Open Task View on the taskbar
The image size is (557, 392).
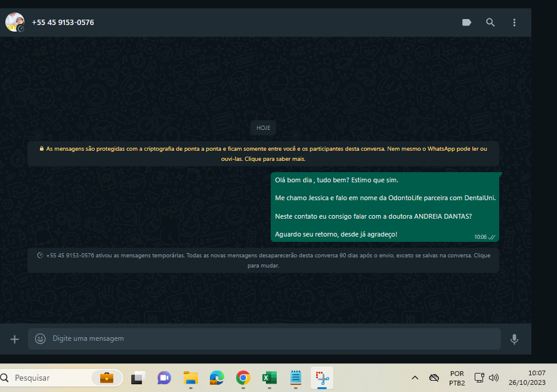point(138,378)
